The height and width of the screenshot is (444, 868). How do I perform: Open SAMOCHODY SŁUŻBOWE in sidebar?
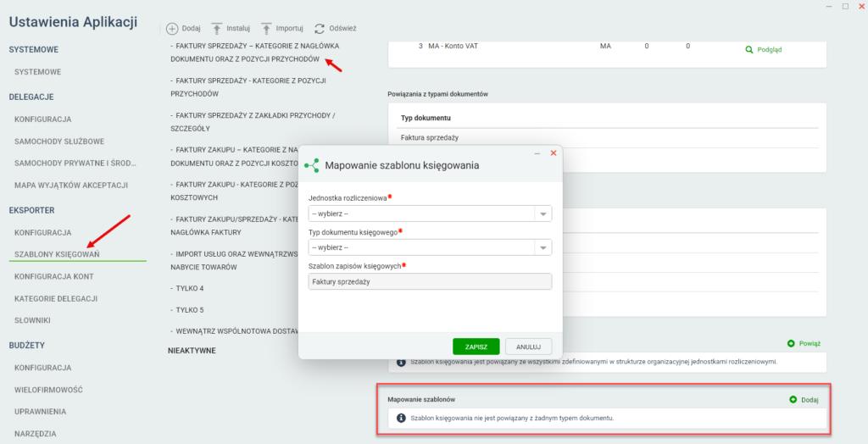[59, 142]
